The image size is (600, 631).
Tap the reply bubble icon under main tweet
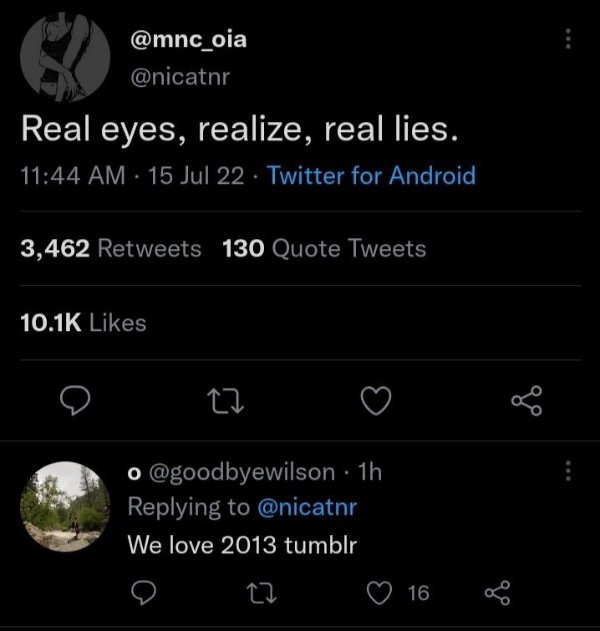(x=75, y=400)
